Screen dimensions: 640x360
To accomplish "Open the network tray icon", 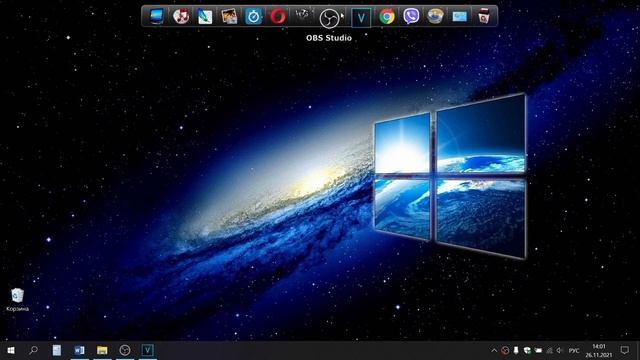I will click(549, 351).
